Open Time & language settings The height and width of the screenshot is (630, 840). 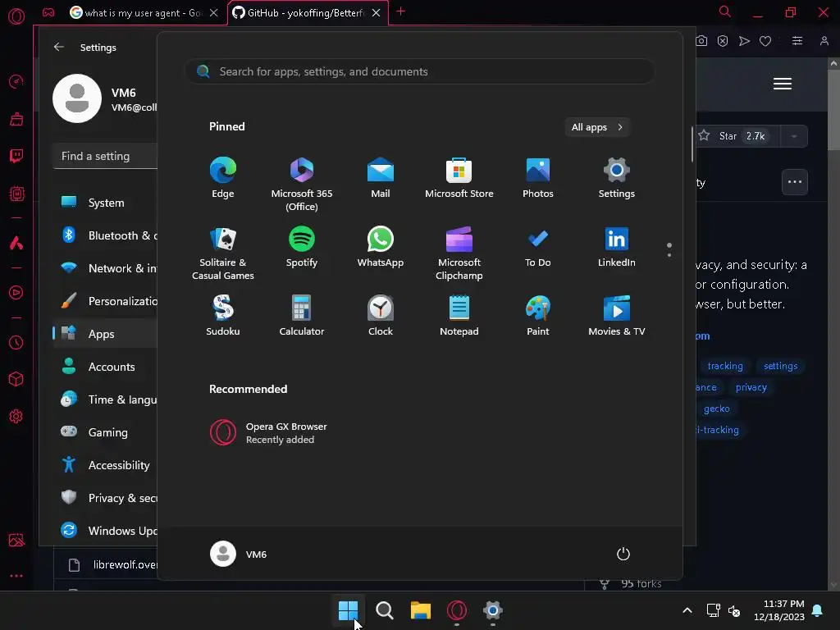click(106, 399)
